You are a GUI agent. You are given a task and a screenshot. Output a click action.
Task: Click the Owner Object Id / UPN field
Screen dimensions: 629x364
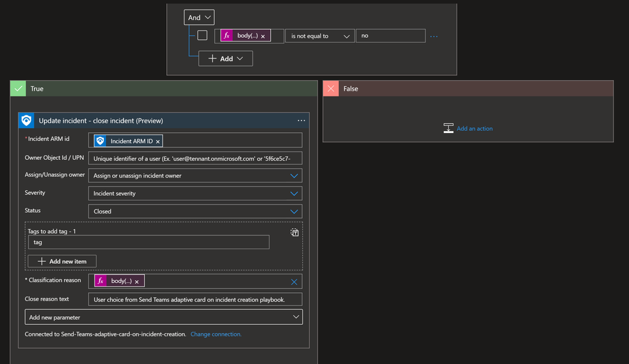coord(195,158)
